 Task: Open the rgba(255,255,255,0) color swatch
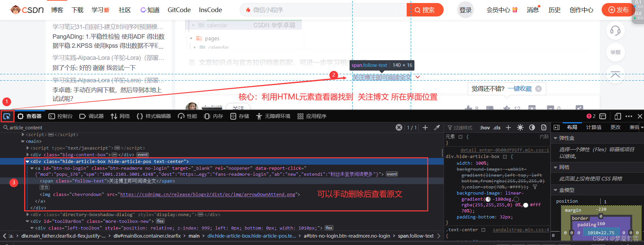click(x=516, y=199)
